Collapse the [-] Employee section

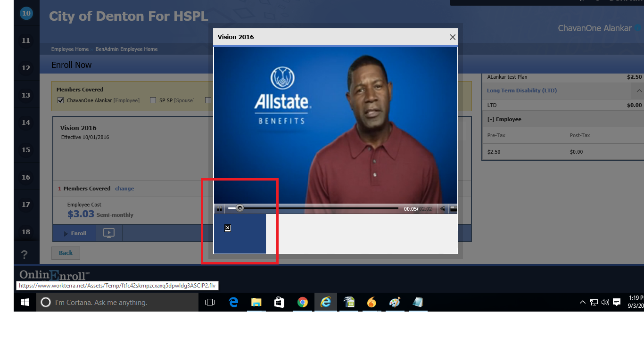tap(504, 119)
